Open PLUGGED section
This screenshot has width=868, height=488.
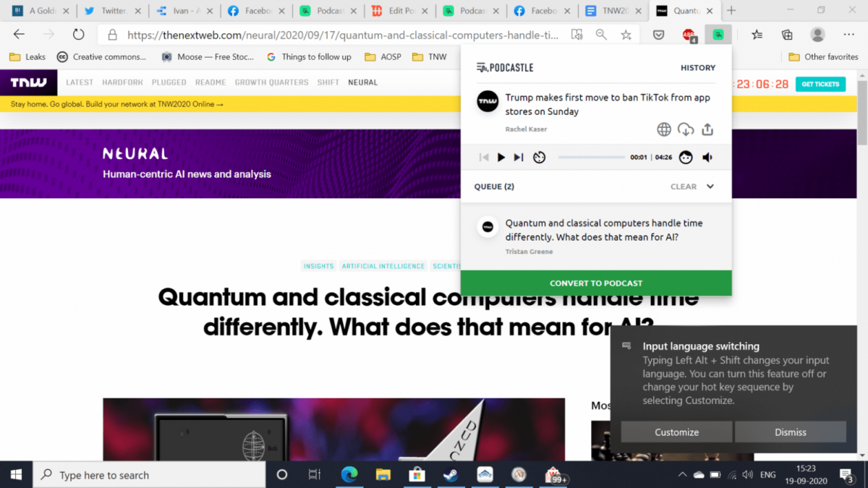click(169, 82)
